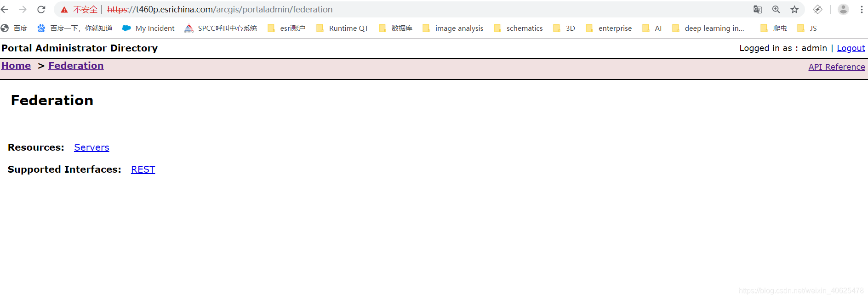Open the 爬虫 bookmark folder
Screen dimensions: 868x299
pos(774,28)
